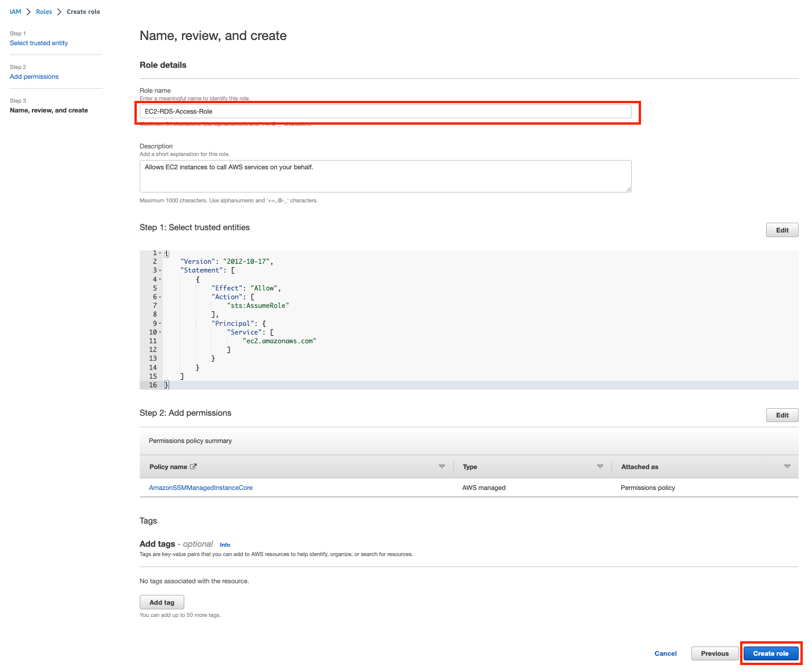Focus the Role name text field
The width and height of the screenshot is (812, 672).
[x=385, y=111]
